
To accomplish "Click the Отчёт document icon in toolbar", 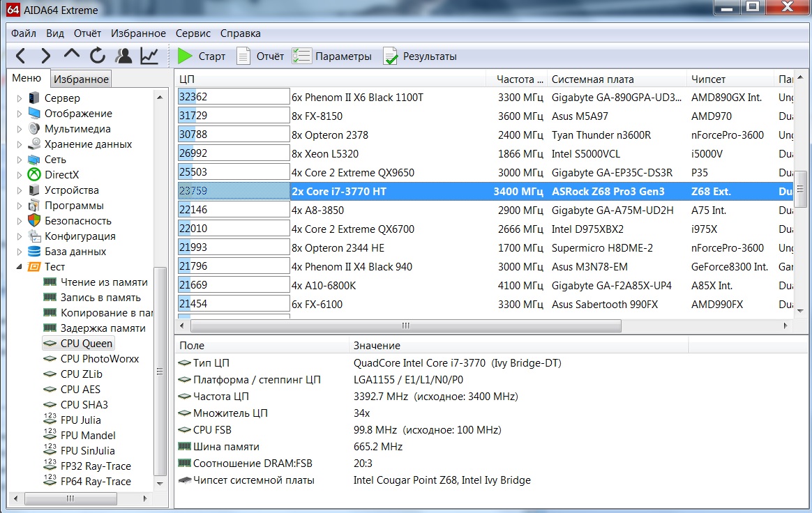I will coord(243,56).
